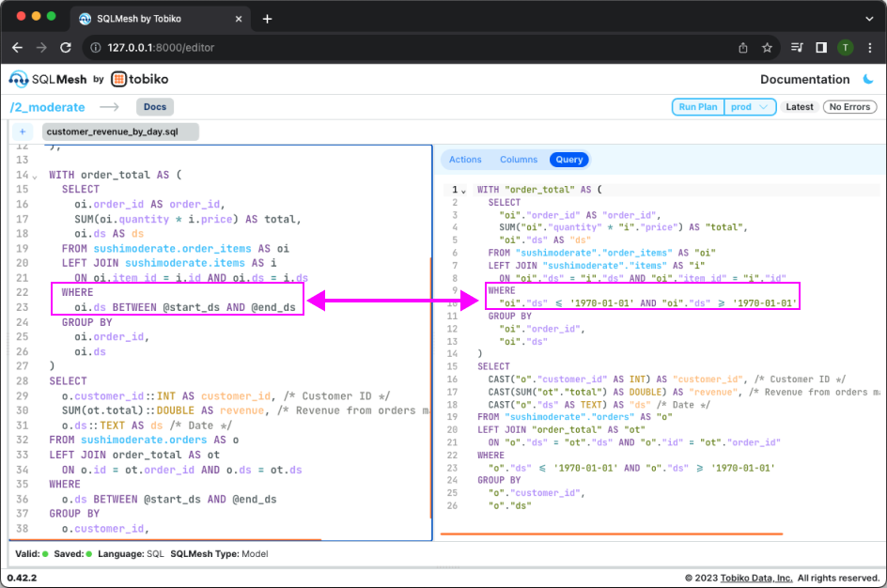This screenshot has width=887, height=588.
Task: Open profile avatar labeled T
Action: (x=845, y=48)
